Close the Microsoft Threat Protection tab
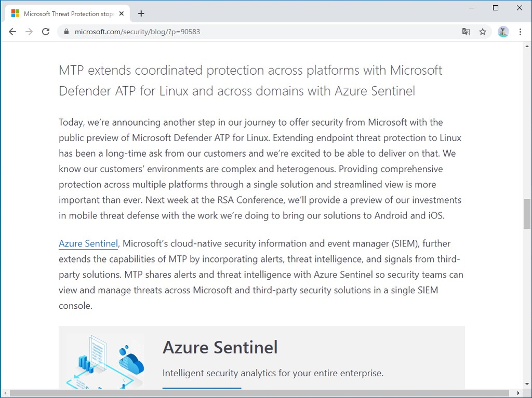Screen dimensions: 532x398 tap(121, 13)
